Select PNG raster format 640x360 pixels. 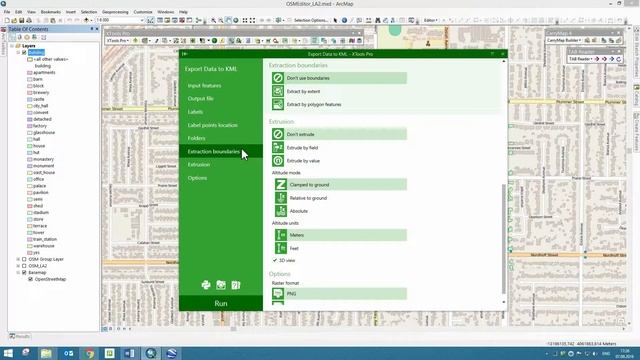[339, 293]
